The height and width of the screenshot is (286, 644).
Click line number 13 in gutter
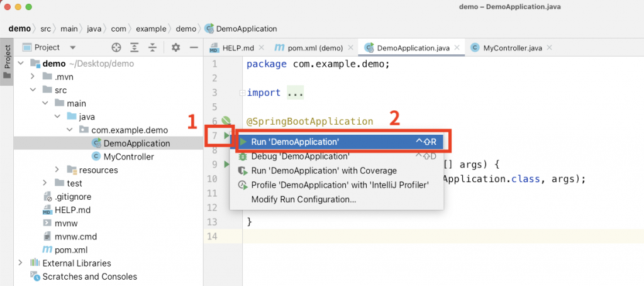pos(213,222)
